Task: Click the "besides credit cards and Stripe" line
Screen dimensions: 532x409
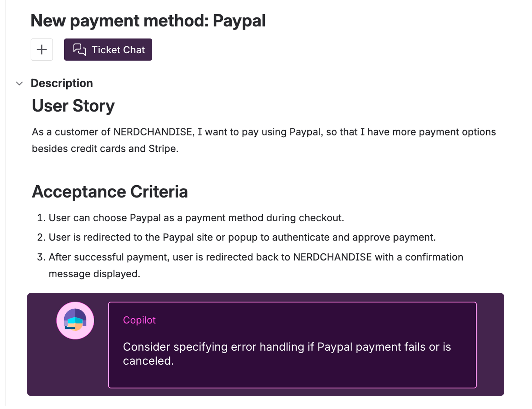Action: [105, 149]
